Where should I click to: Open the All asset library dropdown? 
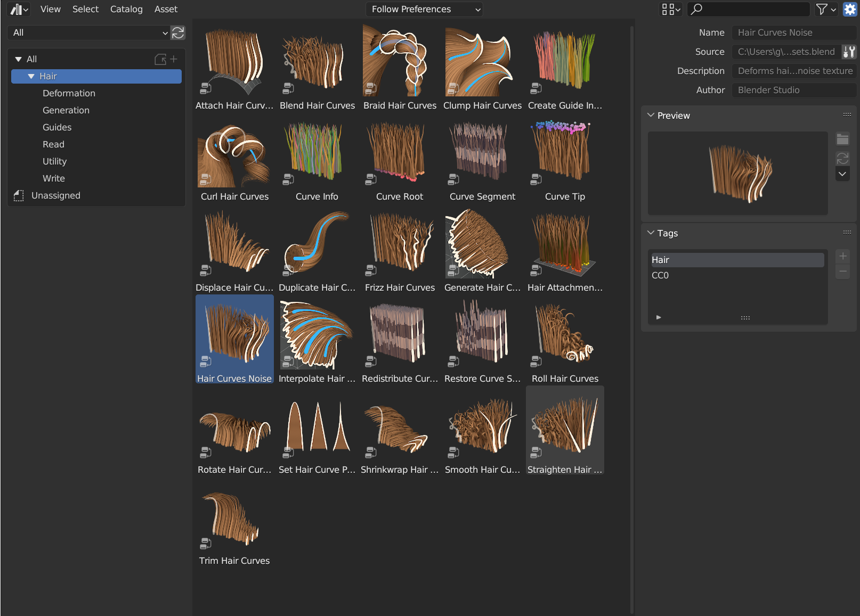point(89,32)
